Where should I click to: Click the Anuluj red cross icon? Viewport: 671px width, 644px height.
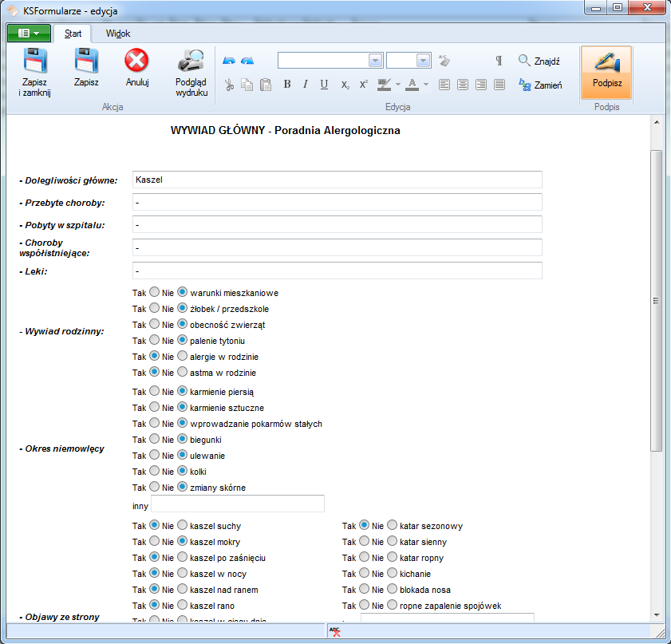pos(137,61)
